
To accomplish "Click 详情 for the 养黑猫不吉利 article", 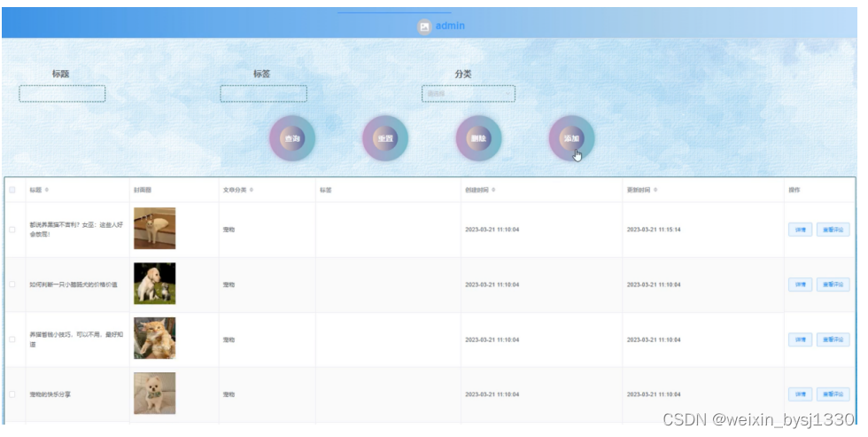I will (x=800, y=230).
